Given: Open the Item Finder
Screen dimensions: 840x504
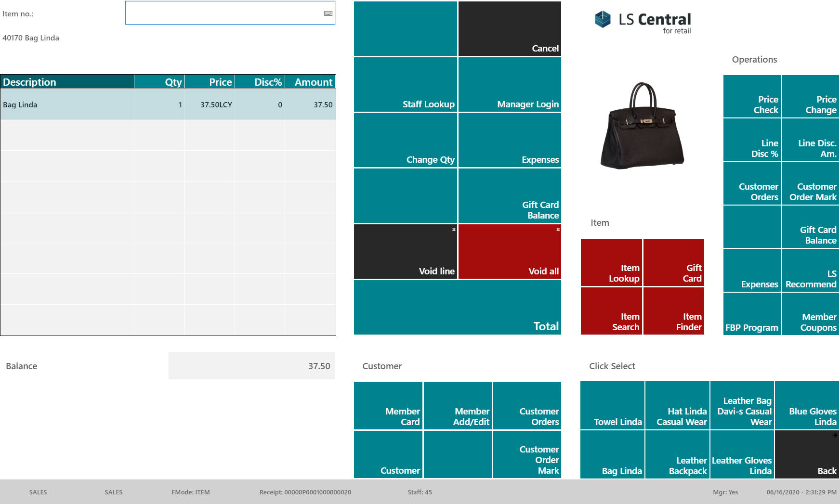Looking at the screenshot, I should point(674,311).
